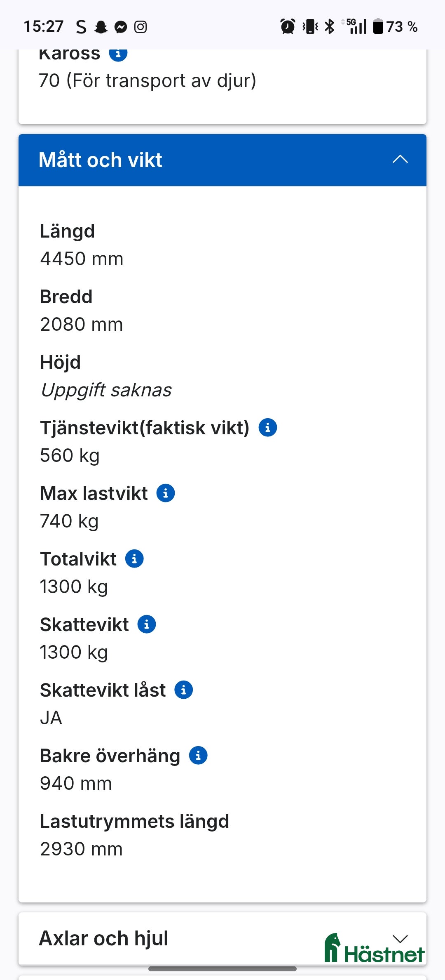
Task: Tap the Mått och vikt section header
Action: click(x=165, y=160)
